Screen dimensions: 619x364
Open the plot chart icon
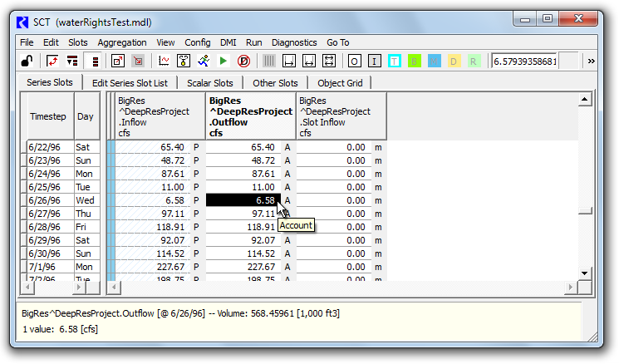tap(164, 61)
